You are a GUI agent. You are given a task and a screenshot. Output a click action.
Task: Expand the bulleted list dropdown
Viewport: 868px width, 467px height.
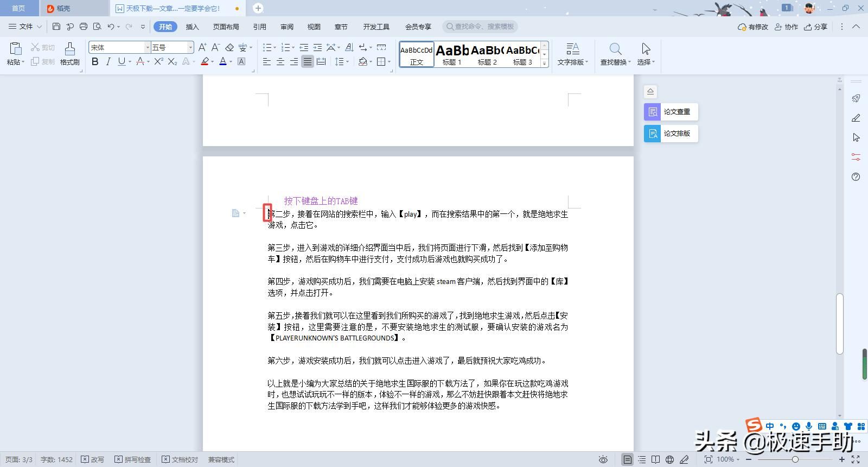click(x=275, y=48)
